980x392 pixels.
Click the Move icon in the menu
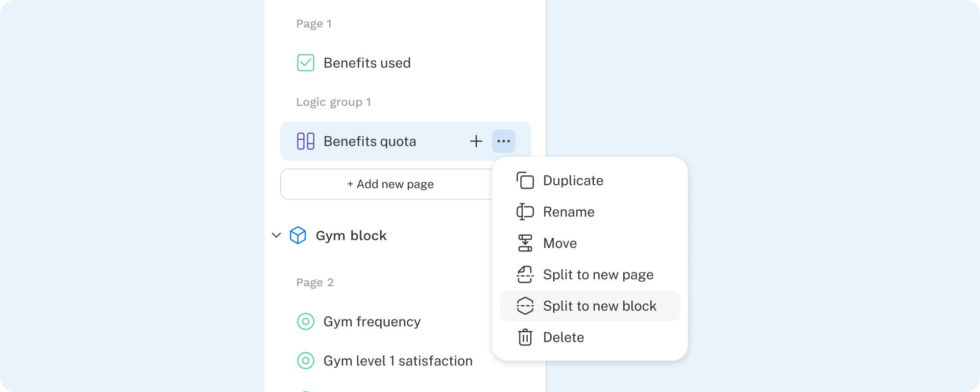(525, 243)
